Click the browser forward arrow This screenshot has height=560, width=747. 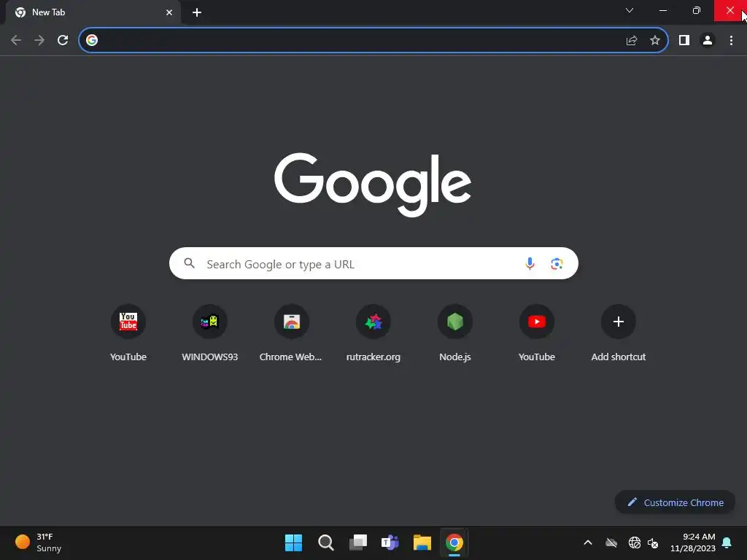(x=39, y=41)
